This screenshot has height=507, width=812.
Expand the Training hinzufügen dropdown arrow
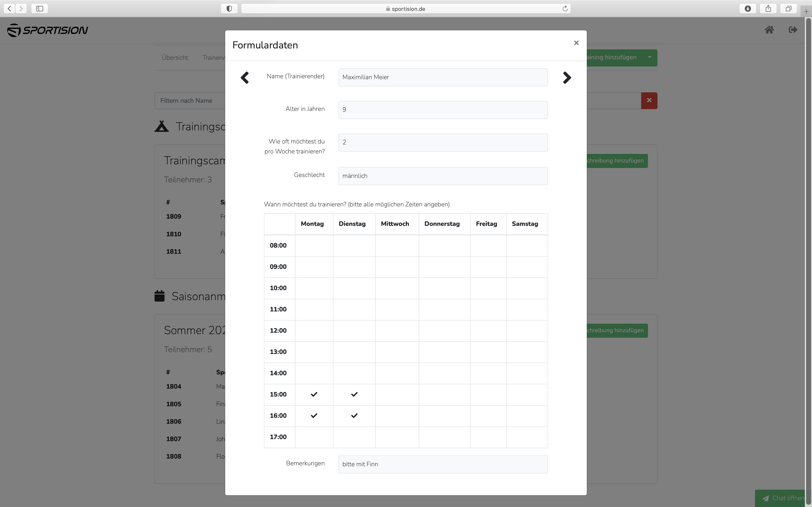pos(650,57)
